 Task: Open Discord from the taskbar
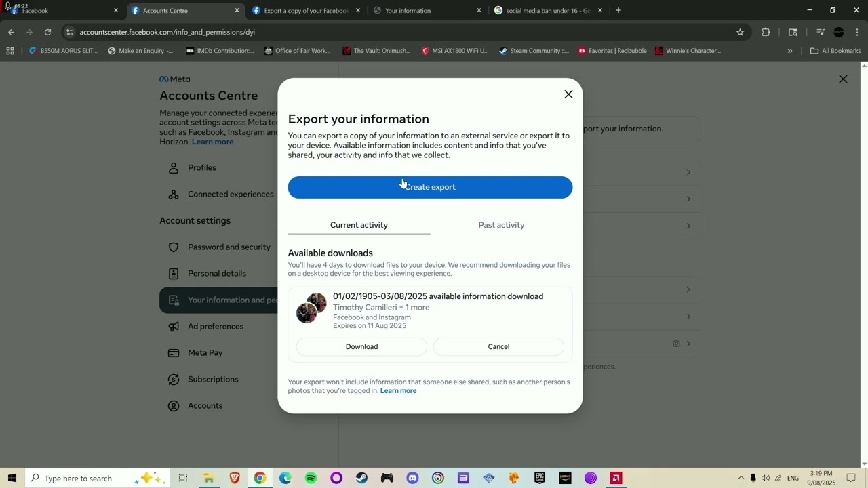click(x=413, y=478)
